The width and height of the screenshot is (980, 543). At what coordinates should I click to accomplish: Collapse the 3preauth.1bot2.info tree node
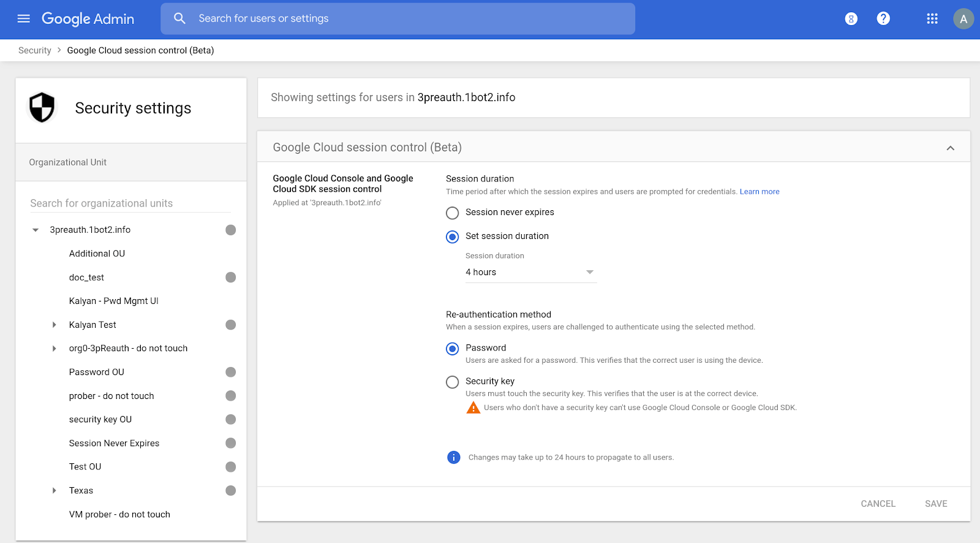coord(36,230)
